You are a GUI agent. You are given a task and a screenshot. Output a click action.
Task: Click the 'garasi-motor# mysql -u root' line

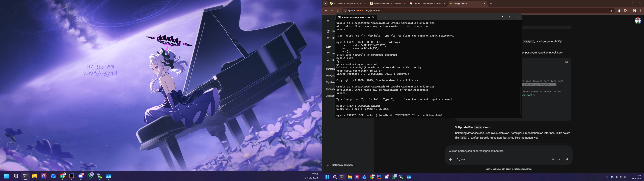point(357,65)
